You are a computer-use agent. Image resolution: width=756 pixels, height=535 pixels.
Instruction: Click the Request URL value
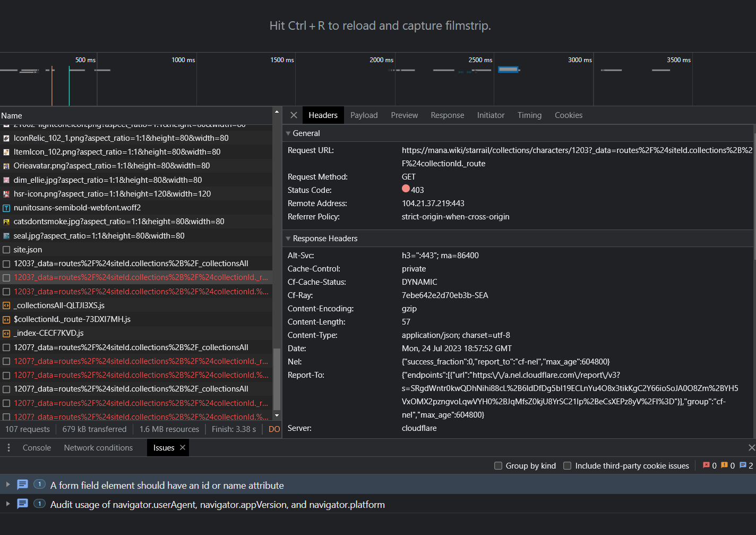[x=577, y=157]
